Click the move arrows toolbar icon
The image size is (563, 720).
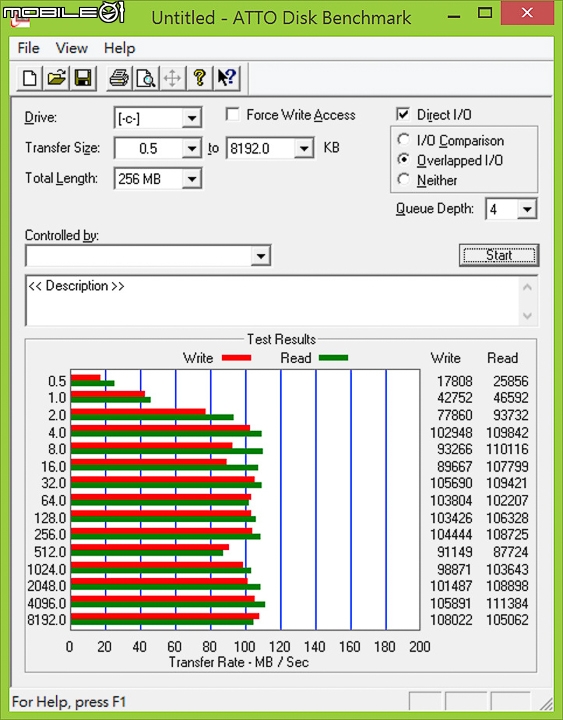point(173,78)
